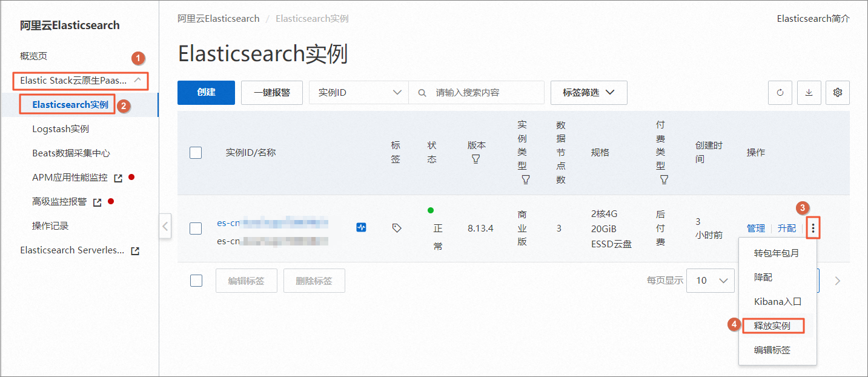868x377 pixels.
Task: Open Beats数据采集中心 in the sidebar
Action: coord(71,153)
